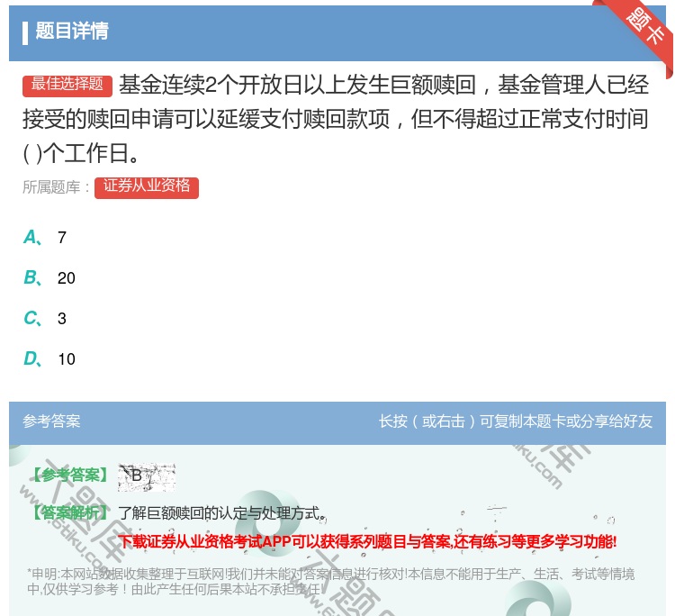Open the 证券从业资格 question bank tag
Viewport: 675px width, 616px height.
(147, 187)
